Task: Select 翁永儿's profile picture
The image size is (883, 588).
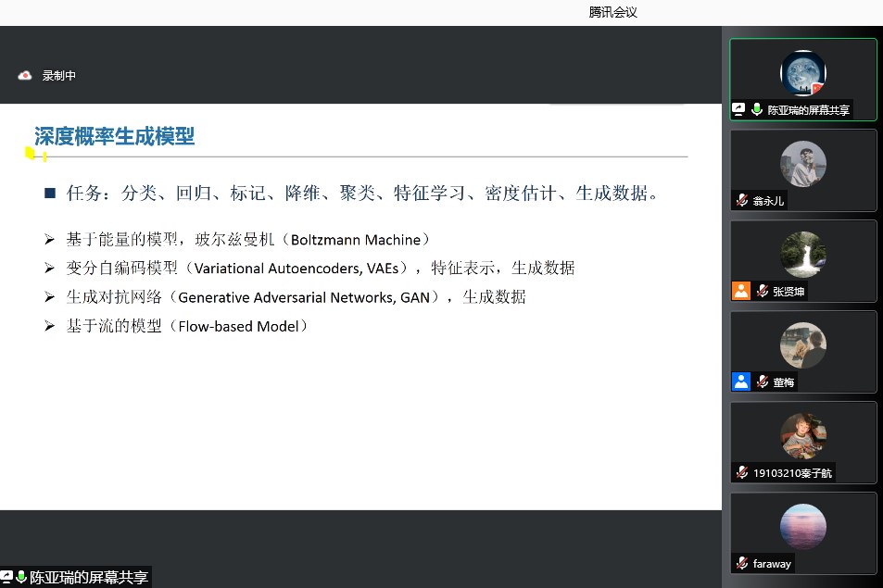Action: click(802, 164)
